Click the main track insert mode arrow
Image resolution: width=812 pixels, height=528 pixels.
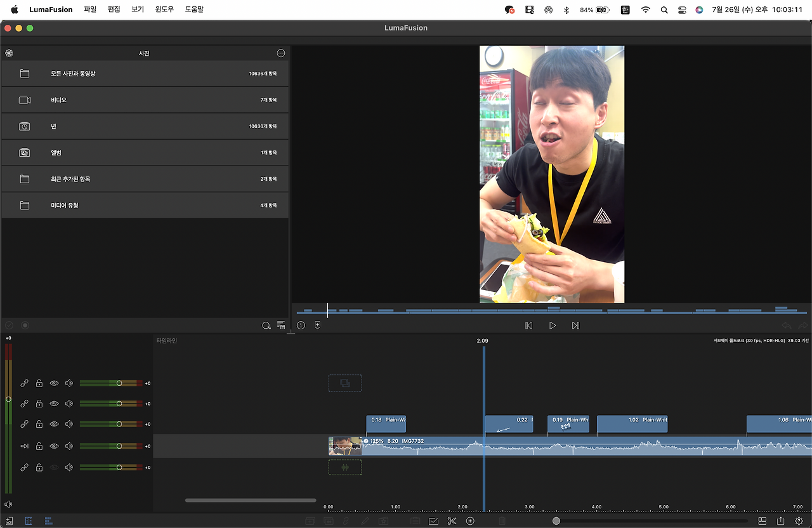click(x=24, y=446)
